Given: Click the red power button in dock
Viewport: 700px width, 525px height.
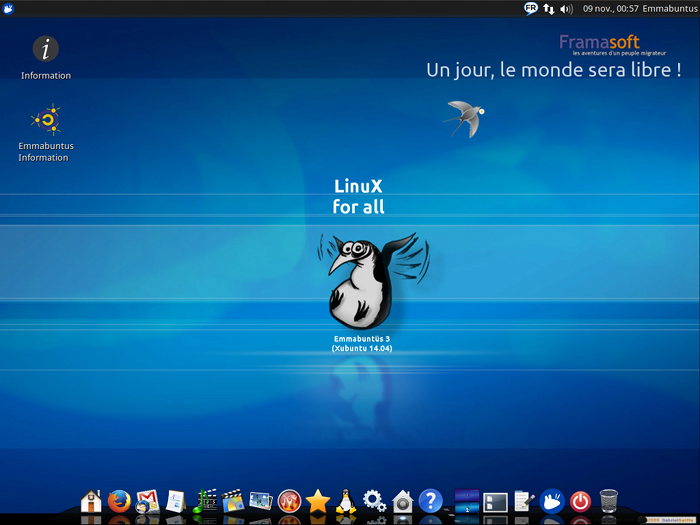Looking at the screenshot, I should coord(580,501).
